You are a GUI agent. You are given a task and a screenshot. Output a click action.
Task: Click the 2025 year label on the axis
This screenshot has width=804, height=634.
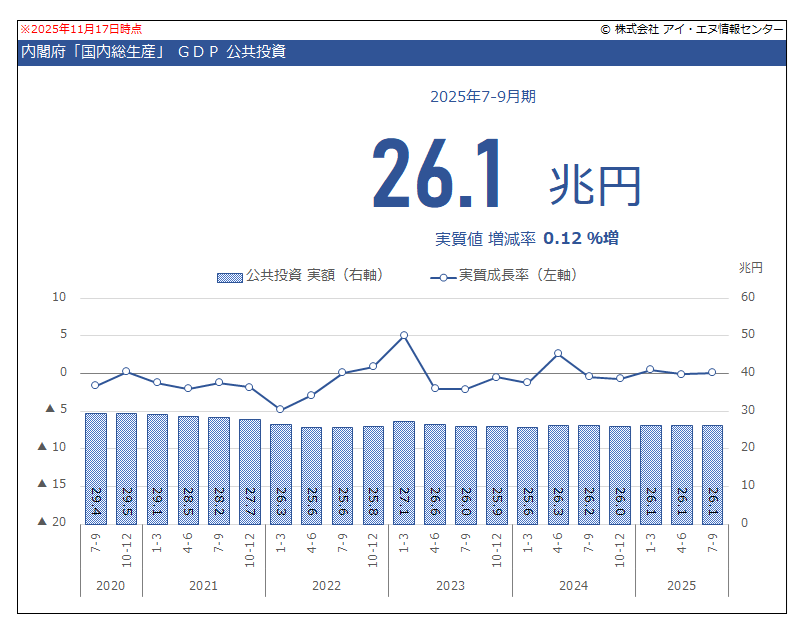click(681, 585)
